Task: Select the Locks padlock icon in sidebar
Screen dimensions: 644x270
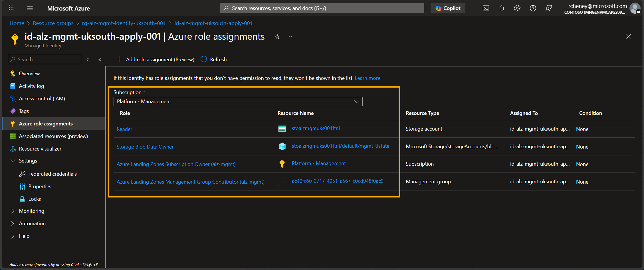Action: point(22,199)
